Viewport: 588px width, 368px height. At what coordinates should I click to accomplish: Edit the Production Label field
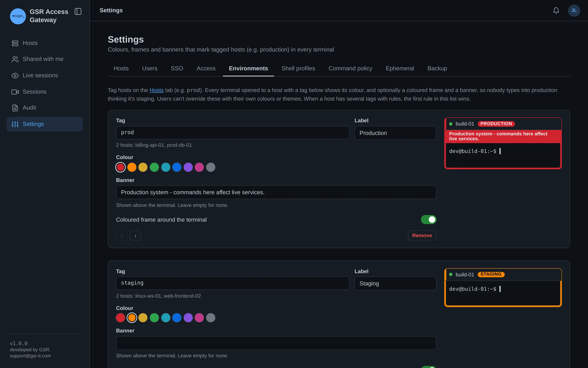pyautogui.click(x=395, y=133)
